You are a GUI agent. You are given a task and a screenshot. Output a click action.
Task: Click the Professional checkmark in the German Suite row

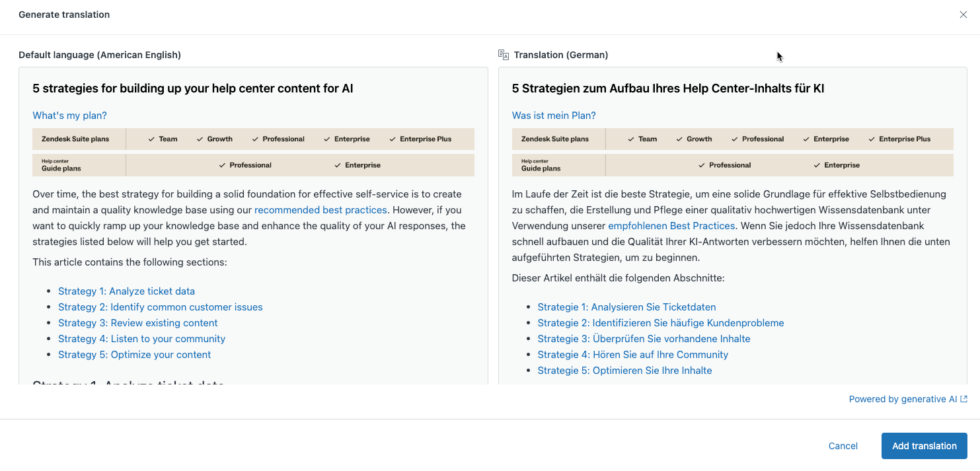pos(734,139)
